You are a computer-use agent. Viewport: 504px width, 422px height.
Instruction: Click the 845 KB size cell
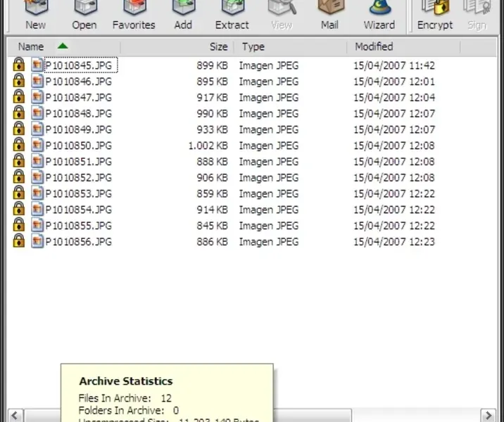click(x=212, y=226)
